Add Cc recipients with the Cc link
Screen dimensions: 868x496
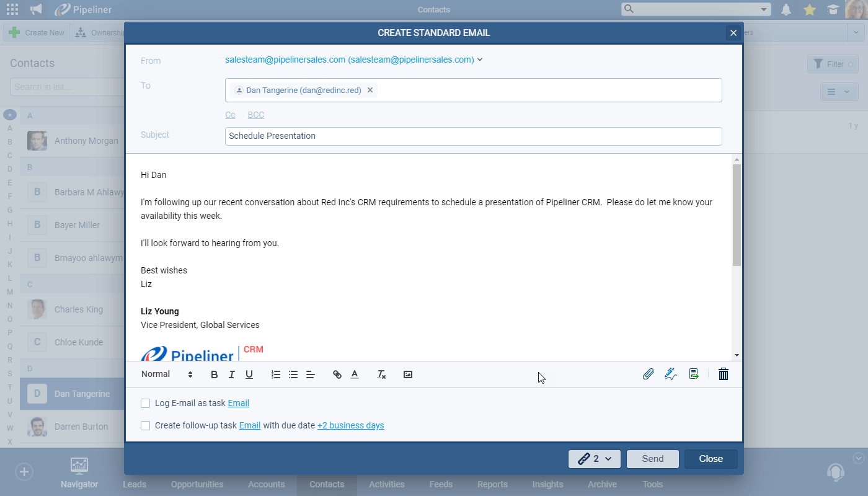coord(230,115)
